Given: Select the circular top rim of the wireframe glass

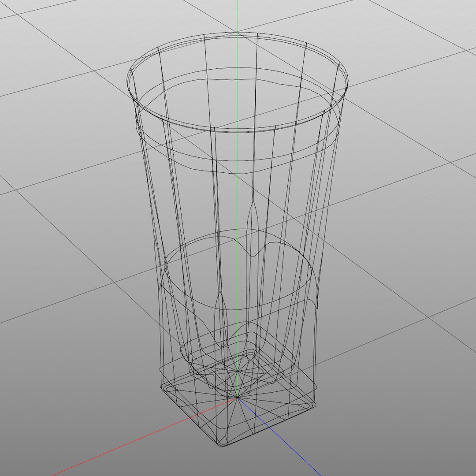Looking at the screenshot, I should coord(238,82).
